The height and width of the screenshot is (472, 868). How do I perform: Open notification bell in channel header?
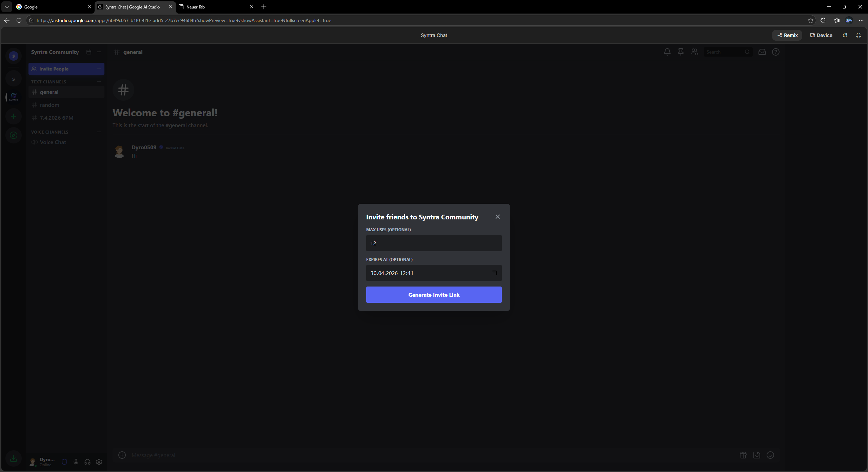[667, 52]
